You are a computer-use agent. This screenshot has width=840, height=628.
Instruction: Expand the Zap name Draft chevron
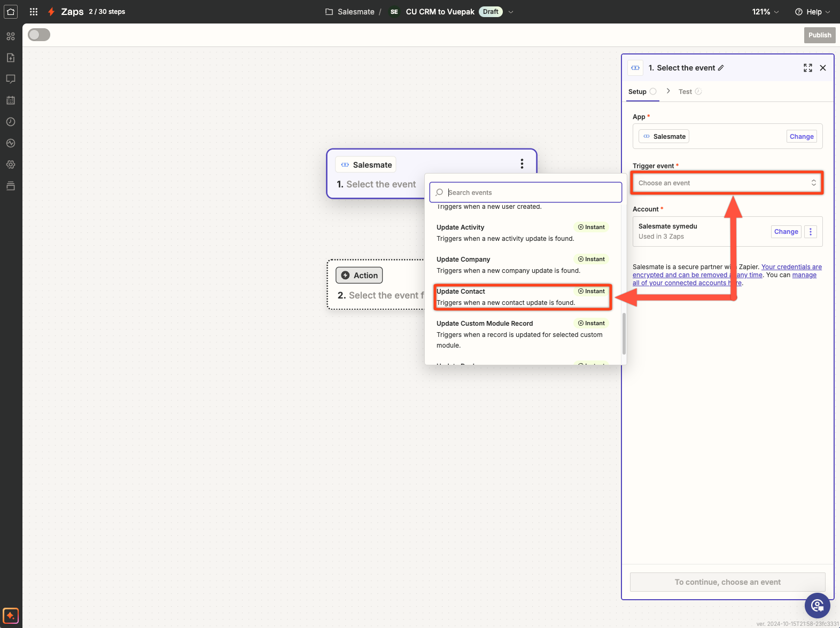[x=511, y=12]
